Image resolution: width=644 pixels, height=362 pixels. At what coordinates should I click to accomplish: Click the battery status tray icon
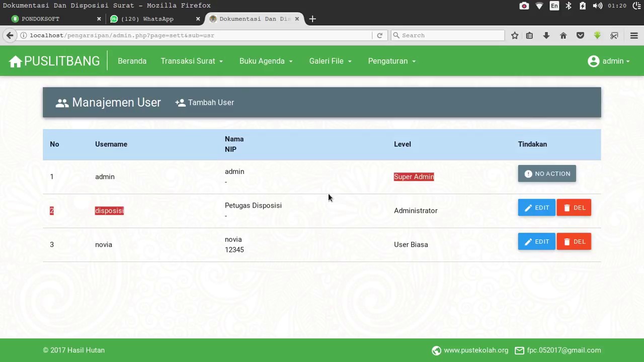pyautogui.click(x=583, y=6)
